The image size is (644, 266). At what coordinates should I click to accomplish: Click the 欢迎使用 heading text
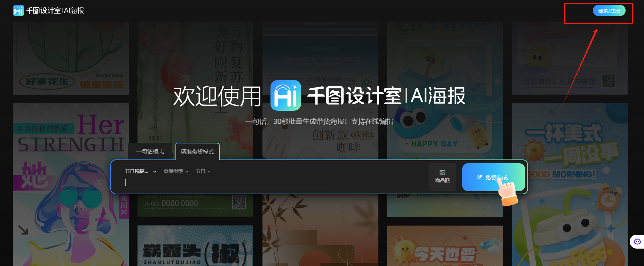pos(217,96)
